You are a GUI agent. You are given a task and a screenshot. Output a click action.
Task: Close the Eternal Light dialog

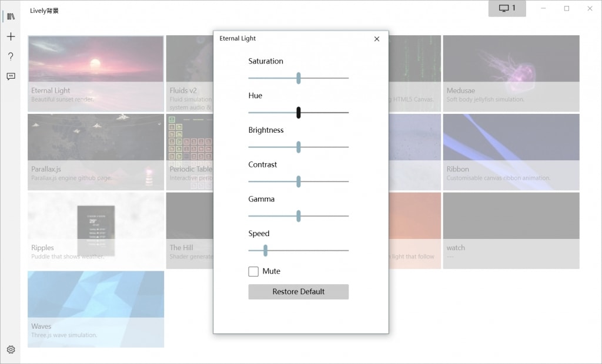377,39
